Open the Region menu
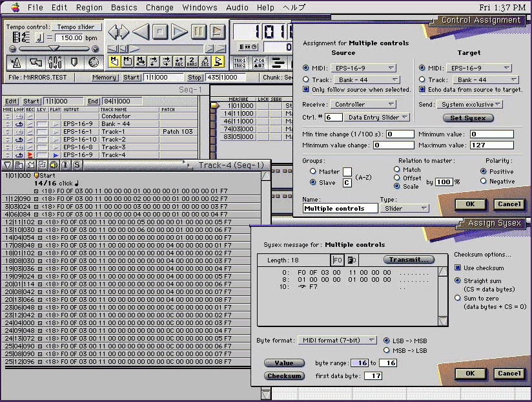The width and height of the screenshot is (532, 402). (x=89, y=8)
